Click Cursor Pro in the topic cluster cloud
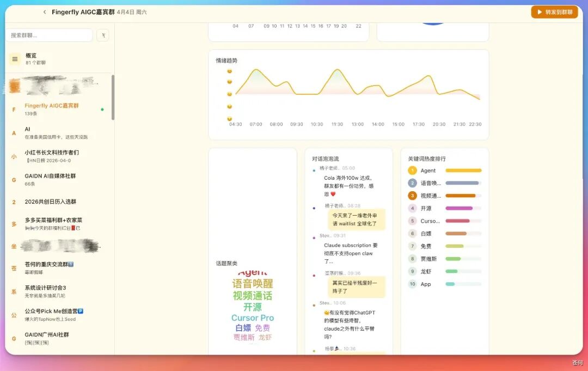Screen dimensions: 588x371 point(253,318)
